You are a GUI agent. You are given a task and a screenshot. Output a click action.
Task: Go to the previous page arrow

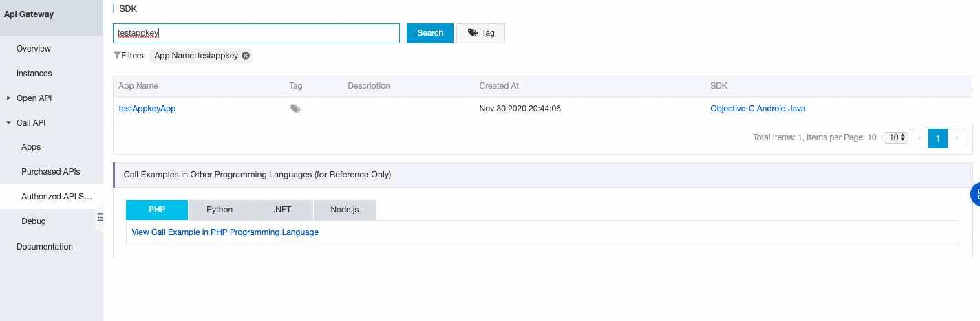click(x=919, y=138)
